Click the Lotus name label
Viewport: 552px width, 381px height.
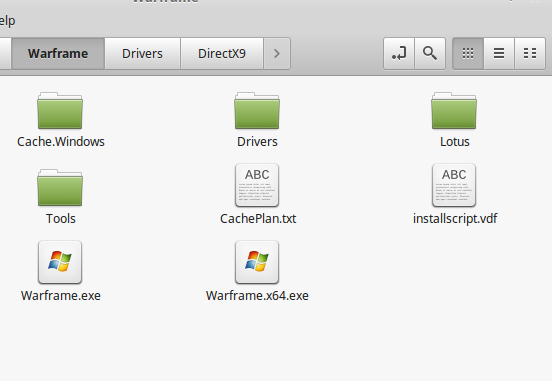click(x=454, y=142)
